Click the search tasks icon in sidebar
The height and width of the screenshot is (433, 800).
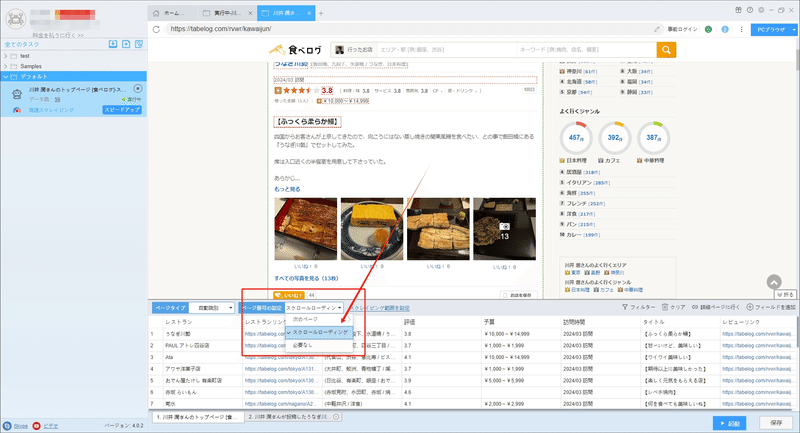click(139, 44)
